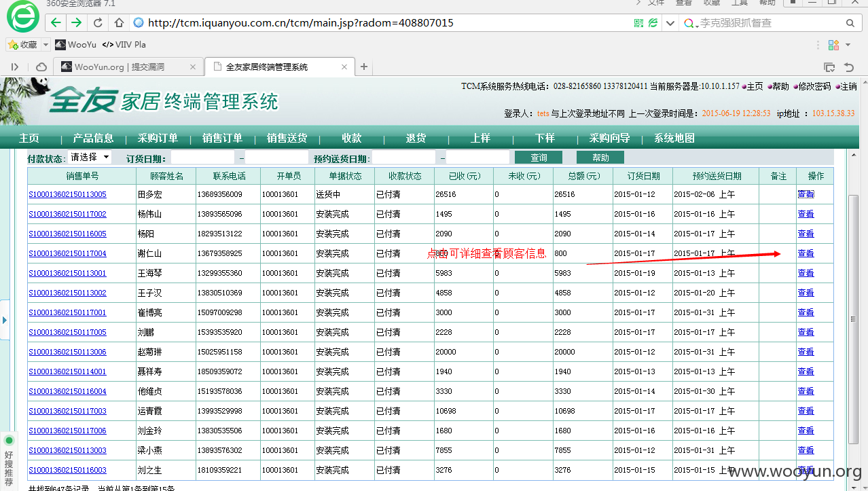
Task: Open the 退货 menu
Action: coord(416,138)
